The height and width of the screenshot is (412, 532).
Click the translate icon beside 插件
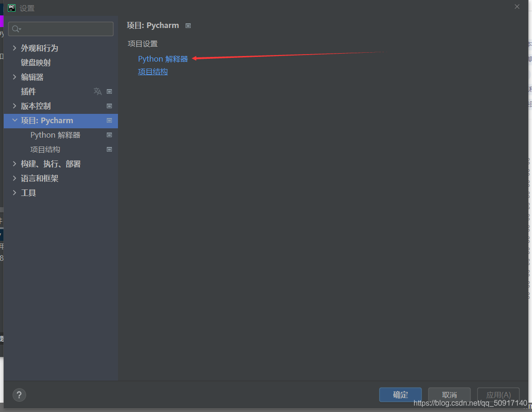(98, 91)
